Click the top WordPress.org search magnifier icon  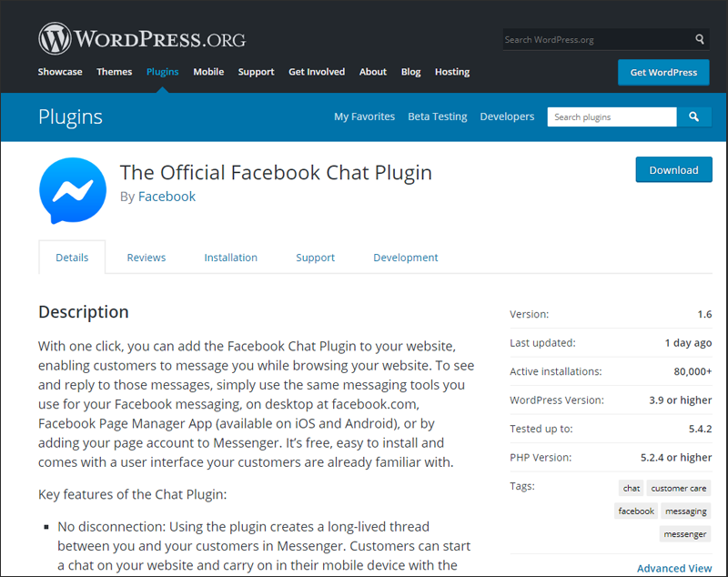(700, 39)
